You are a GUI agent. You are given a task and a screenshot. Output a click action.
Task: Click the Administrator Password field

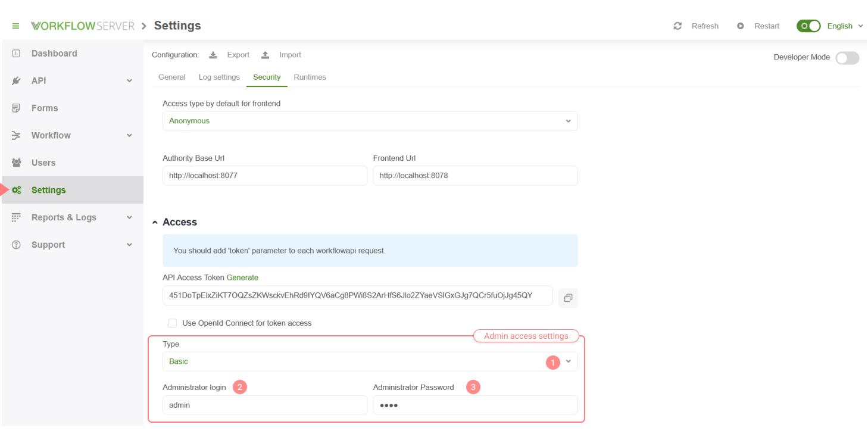point(476,405)
